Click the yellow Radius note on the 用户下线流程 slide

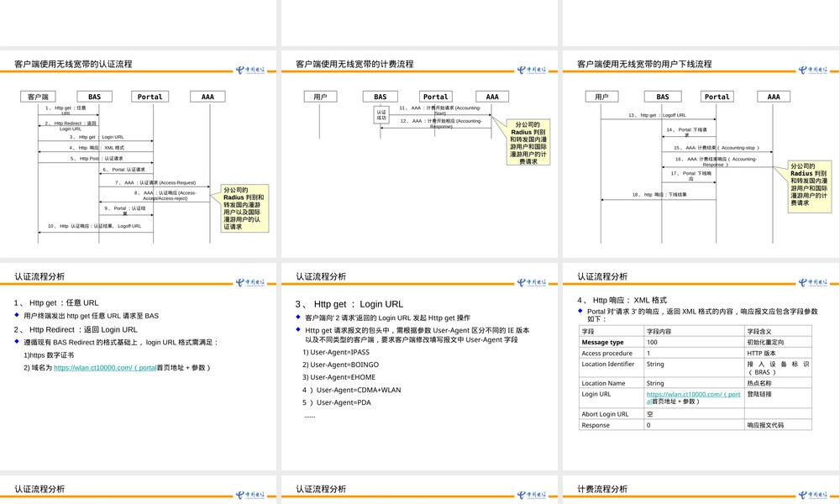click(x=810, y=186)
